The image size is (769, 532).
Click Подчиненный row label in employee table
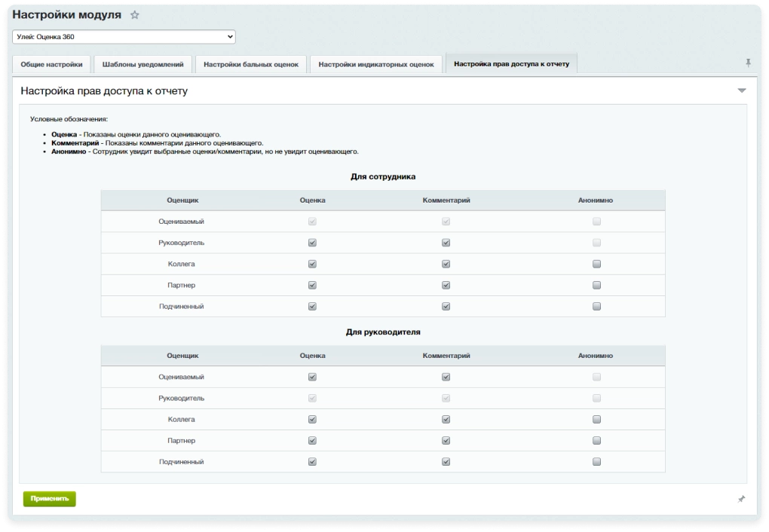182,307
